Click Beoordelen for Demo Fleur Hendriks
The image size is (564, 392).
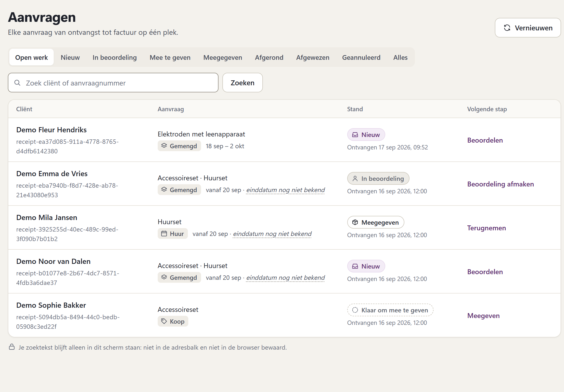485,140
